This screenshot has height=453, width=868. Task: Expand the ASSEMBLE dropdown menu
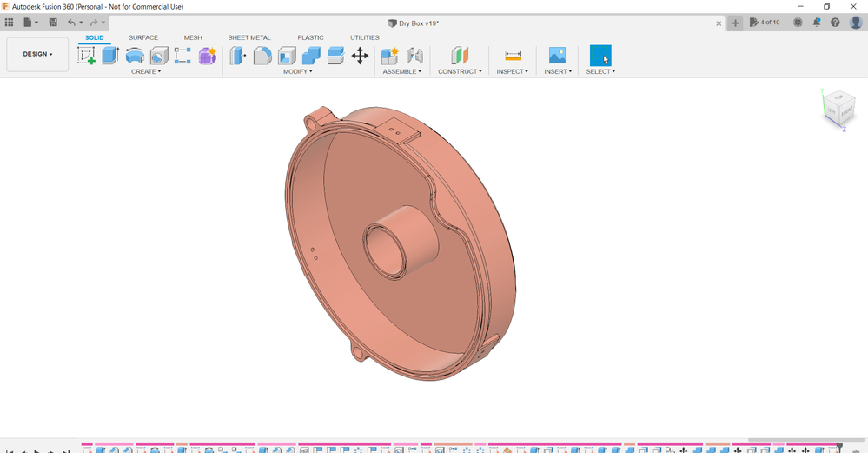pos(402,71)
